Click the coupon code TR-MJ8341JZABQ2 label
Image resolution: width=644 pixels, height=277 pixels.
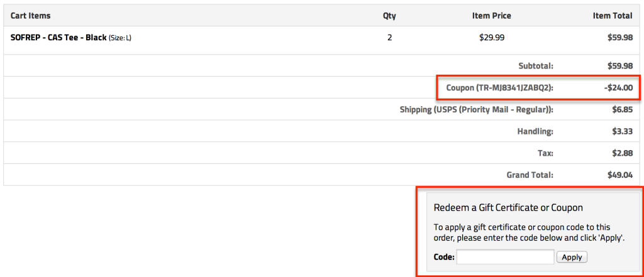pos(499,87)
